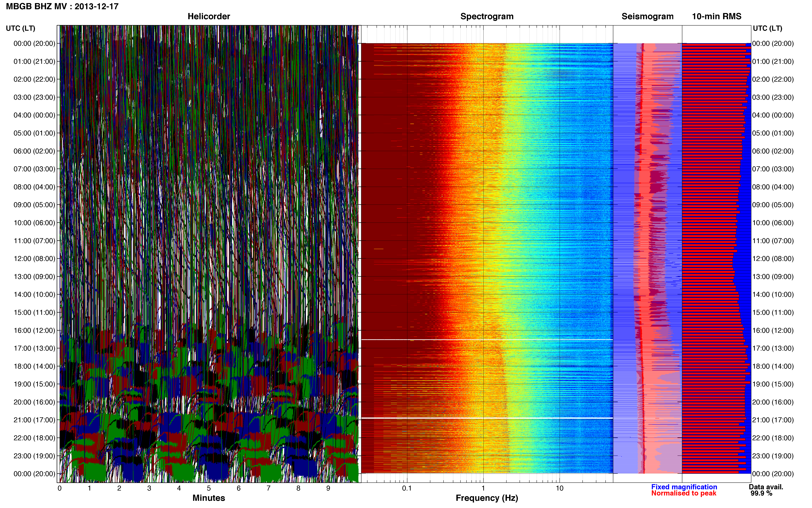Click right-side time label '06:00 (02:00)'

[773, 151]
